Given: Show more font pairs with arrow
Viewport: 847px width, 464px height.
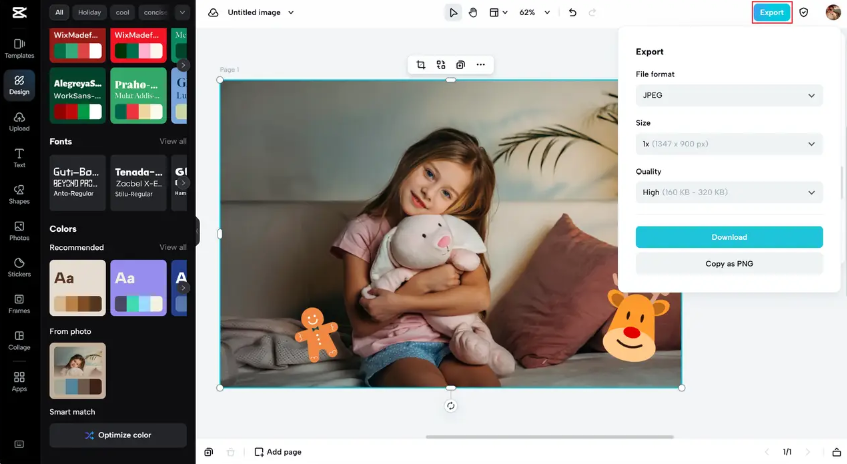Looking at the screenshot, I should pyautogui.click(x=183, y=183).
